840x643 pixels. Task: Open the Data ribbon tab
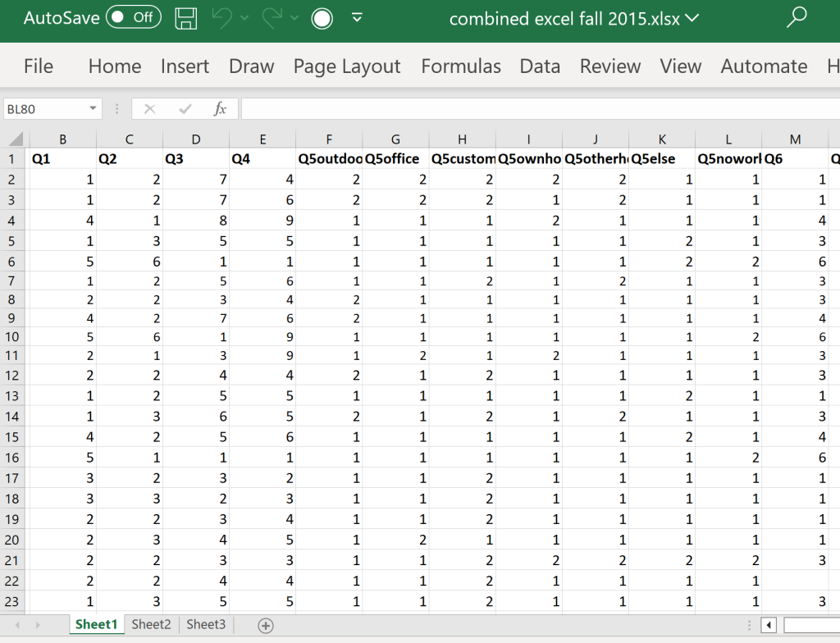[x=540, y=66]
